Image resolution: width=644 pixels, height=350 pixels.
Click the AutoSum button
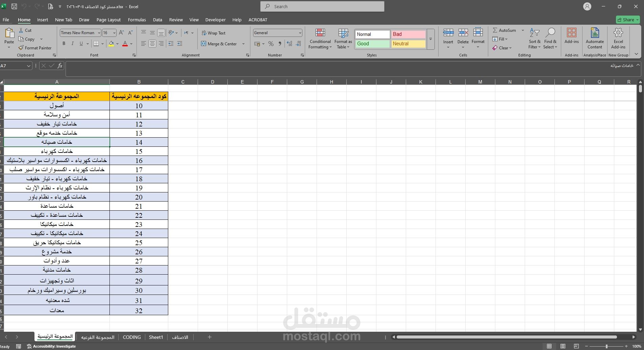(504, 30)
